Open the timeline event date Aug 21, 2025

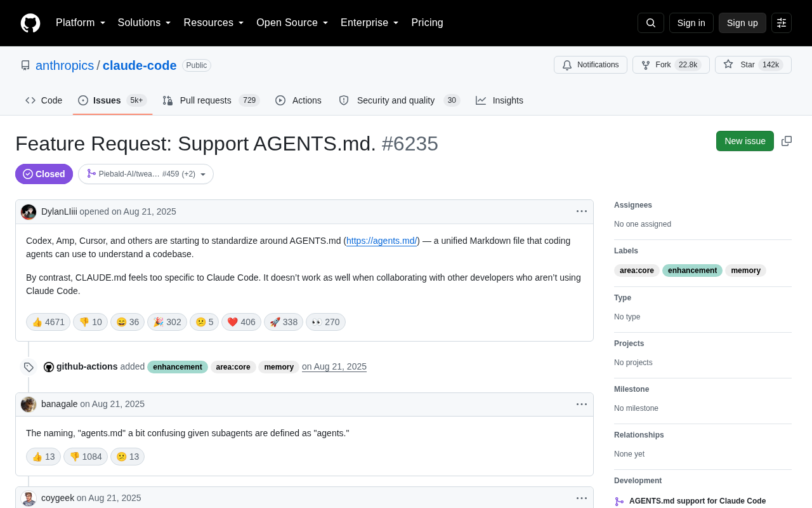tap(334, 366)
